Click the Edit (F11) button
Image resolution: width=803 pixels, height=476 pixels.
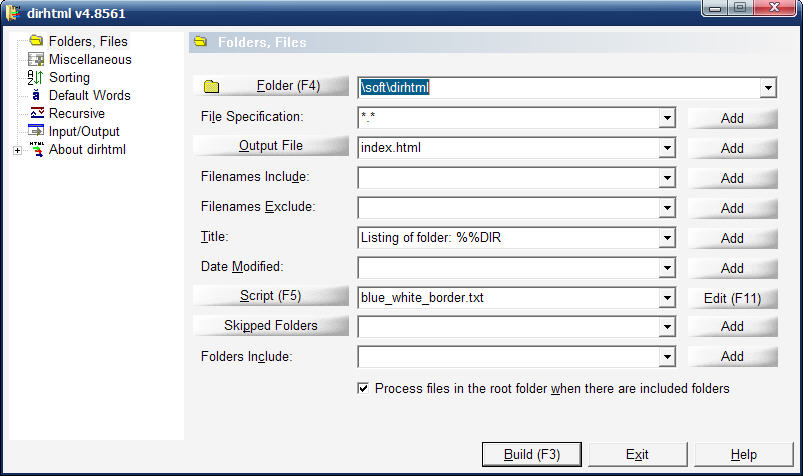732,297
